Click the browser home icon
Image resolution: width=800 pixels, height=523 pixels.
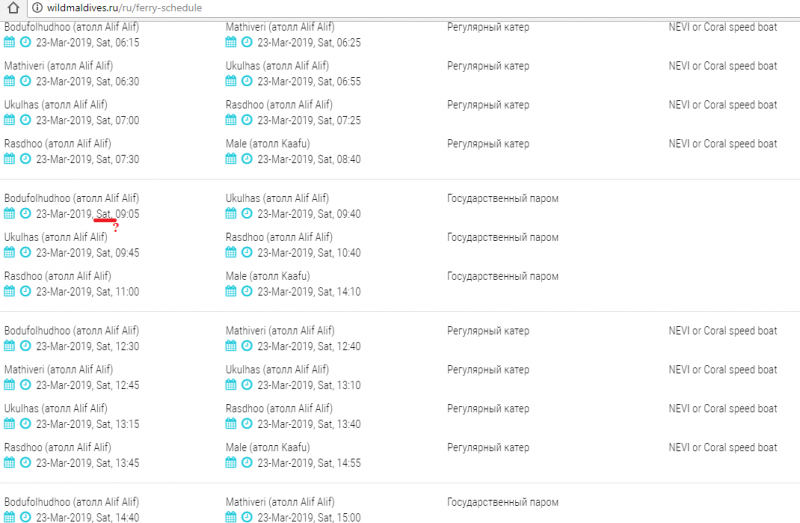tap(15, 8)
